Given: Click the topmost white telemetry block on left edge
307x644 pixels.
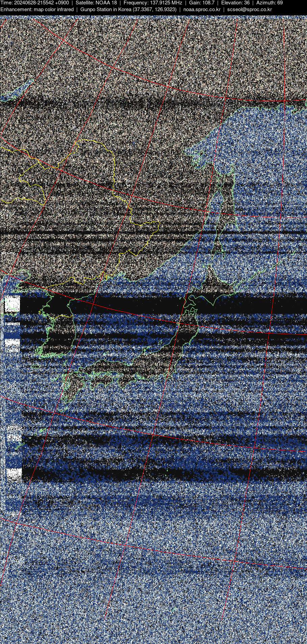Looking at the screenshot, I should pos(12,303).
